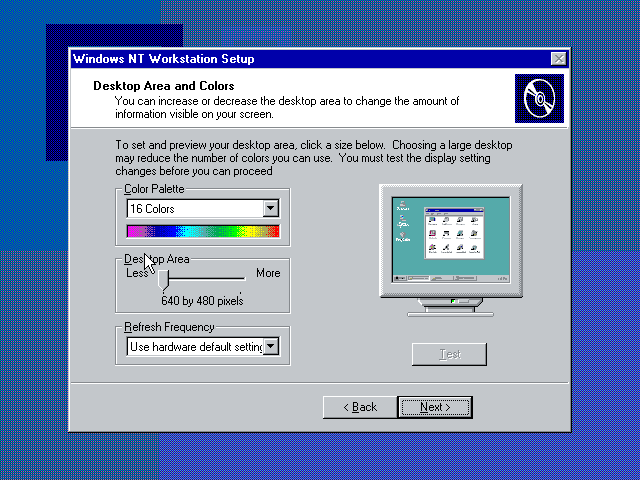The height and width of the screenshot is (480, 640).
Task: Click the color spectrum preview bar
Action: coord(203,231)
